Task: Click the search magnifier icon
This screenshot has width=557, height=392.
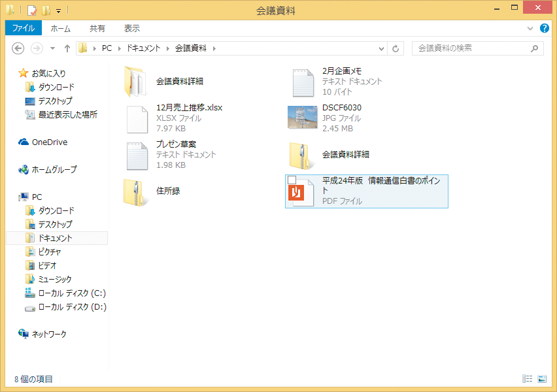Action: [534, 48]
